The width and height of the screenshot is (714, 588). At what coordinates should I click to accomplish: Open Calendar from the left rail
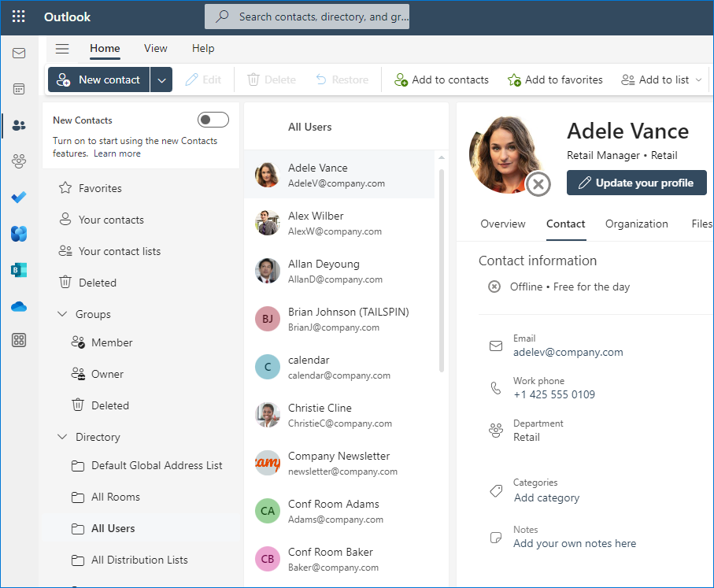pos(19,89)
